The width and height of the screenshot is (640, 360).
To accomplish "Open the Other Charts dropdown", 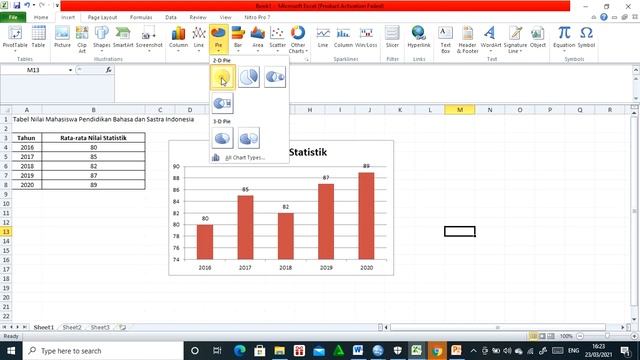I will (x=298, y=40).
